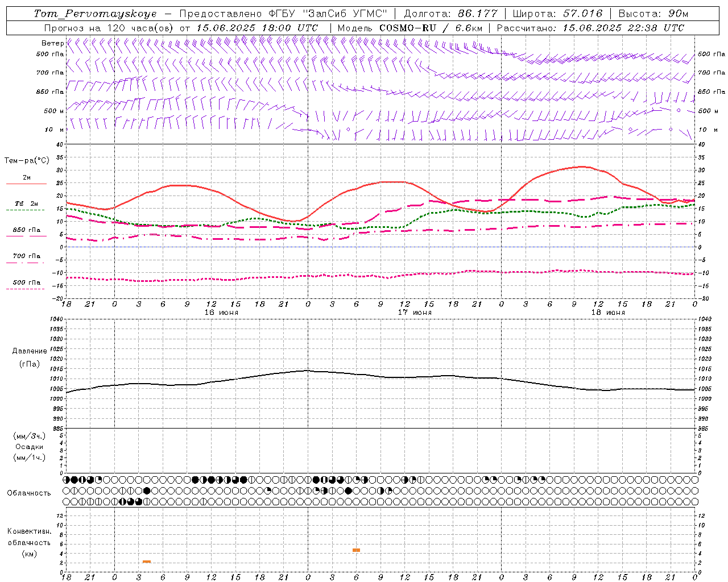
Task: Select the latitude value Широта: 57.016
Action: click(557, 14)
